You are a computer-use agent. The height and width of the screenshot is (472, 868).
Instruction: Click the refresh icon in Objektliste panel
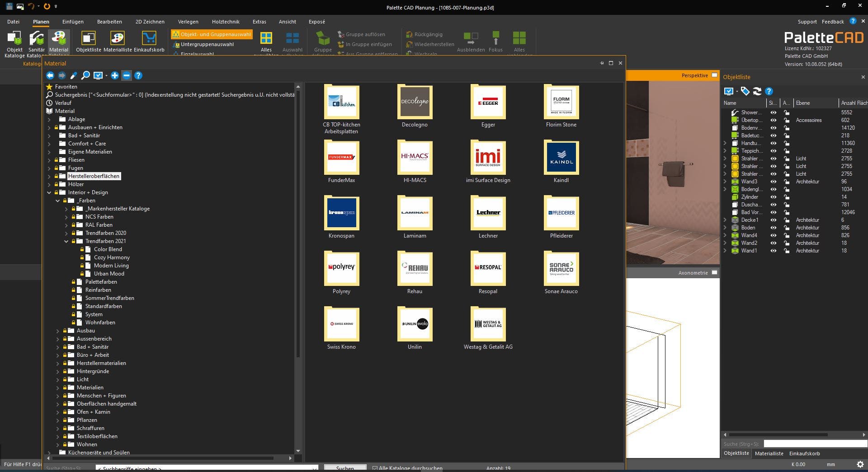(x=757, y=91)
